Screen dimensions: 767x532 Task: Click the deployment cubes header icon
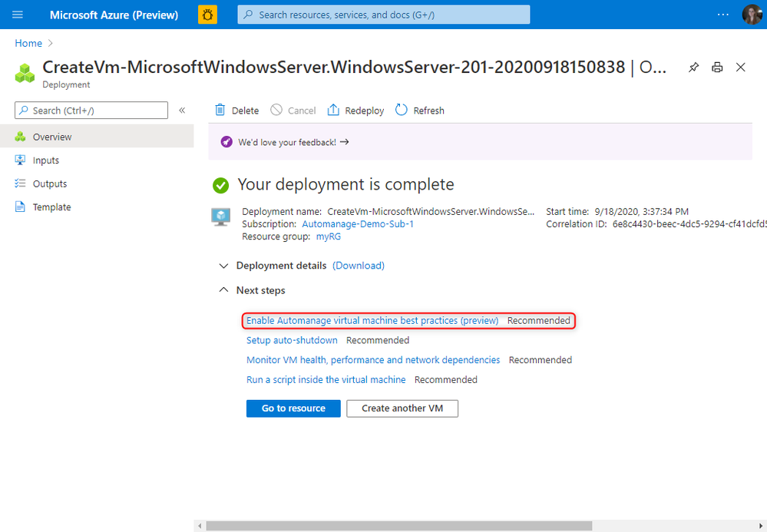pos(25,74)
